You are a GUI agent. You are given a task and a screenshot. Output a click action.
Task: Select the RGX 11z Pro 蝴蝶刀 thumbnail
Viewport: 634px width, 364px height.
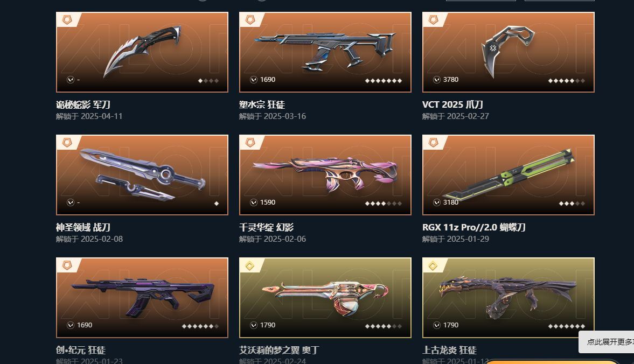(x=508, y=175)
